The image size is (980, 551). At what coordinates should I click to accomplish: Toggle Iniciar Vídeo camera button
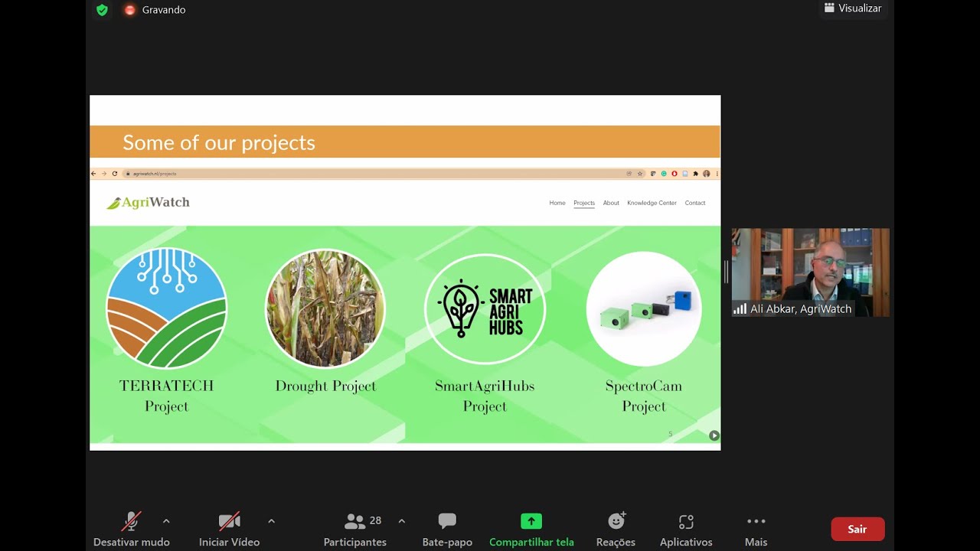pos(229,530)
